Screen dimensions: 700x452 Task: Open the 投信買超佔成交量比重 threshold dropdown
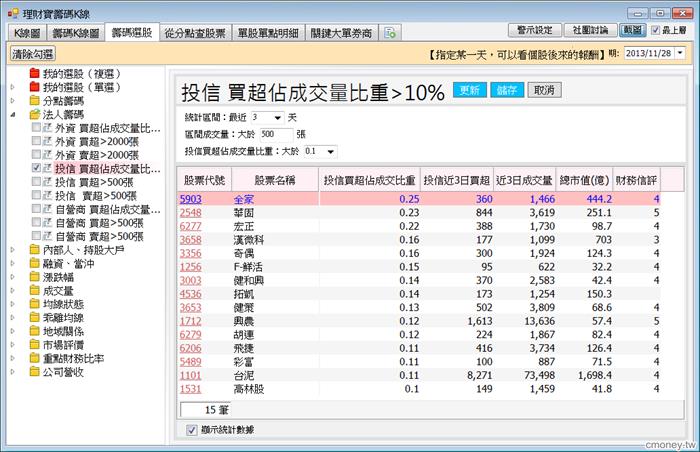pyautogui.click(x=330, y=151)
